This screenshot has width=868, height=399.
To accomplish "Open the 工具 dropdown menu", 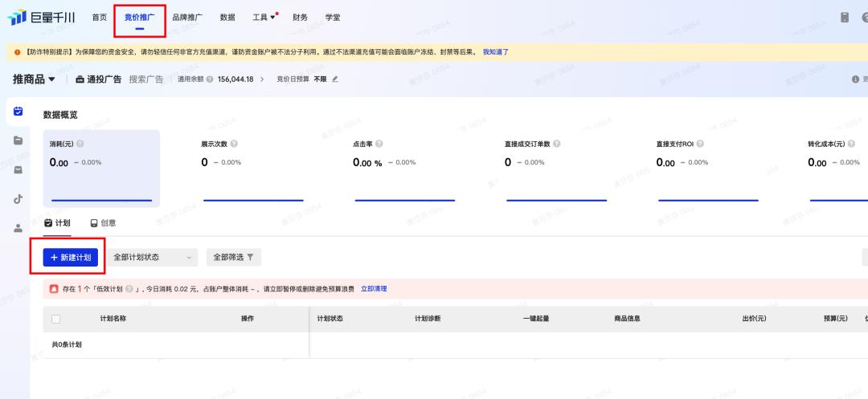I will point(264,17).
